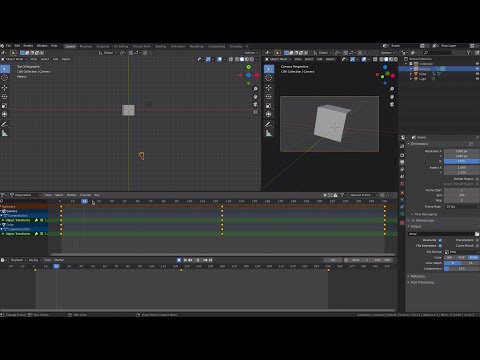The image size is (480, 360).
Task: Hide the Cube object in outliner
Action: pyautogui.click(x=477, y=74)
